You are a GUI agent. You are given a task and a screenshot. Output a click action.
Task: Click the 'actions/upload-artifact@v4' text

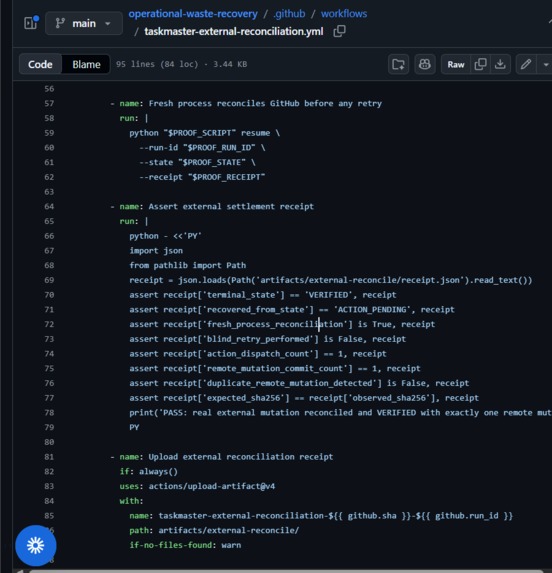pyautogui.click(x=212, y=486)
